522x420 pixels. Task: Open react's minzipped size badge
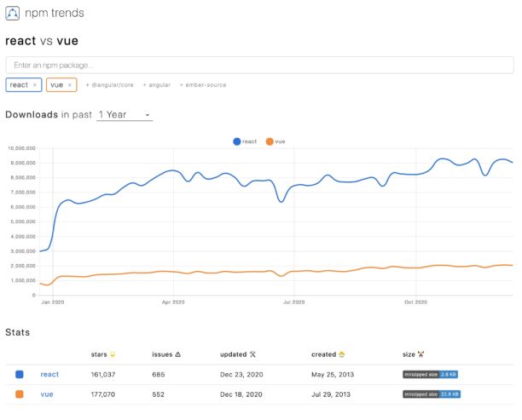430,375
